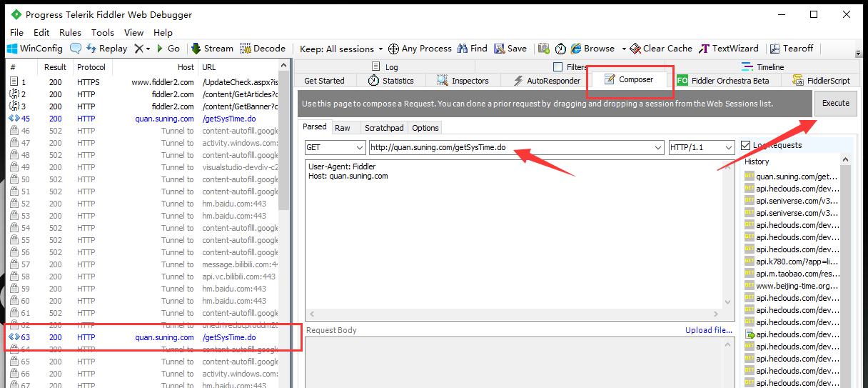Click the URL column header
Viewport: 868px width, 388px height.
[x=238, y=67]
